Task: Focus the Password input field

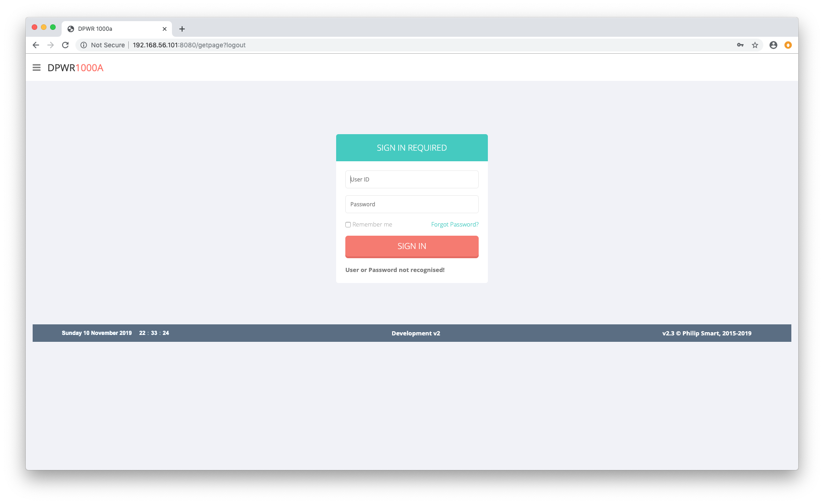Action: (412, 204)
